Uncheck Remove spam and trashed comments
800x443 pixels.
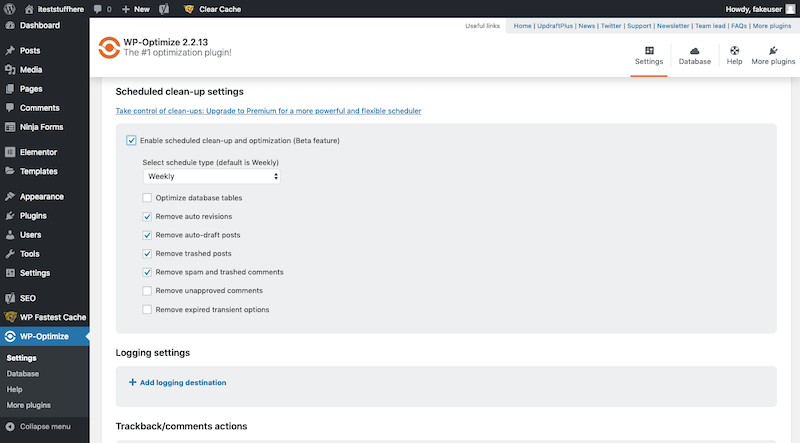click(147, 272)
